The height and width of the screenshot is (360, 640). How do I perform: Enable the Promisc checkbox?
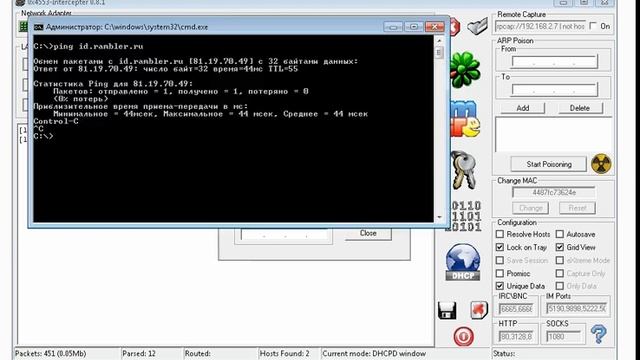coord(500,273)
